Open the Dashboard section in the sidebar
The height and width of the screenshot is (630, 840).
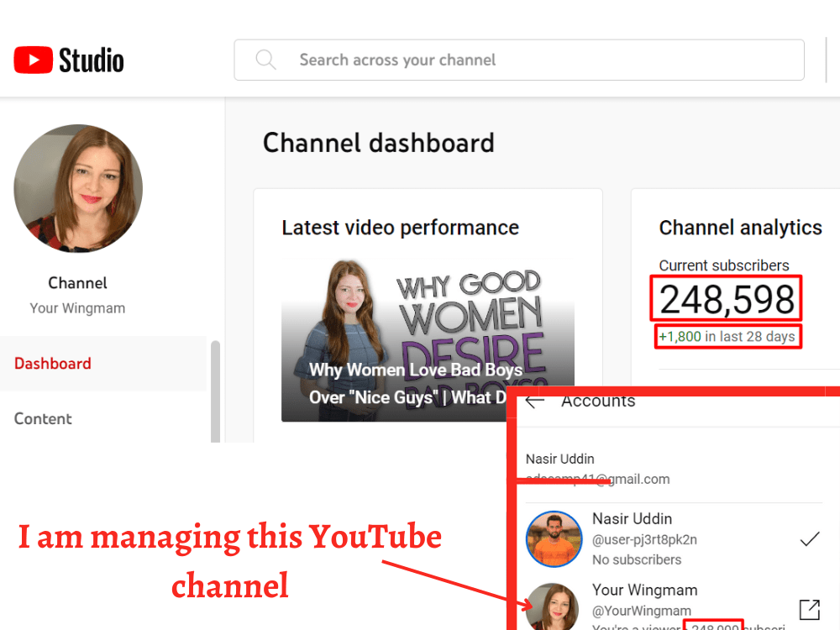(53, 363)
